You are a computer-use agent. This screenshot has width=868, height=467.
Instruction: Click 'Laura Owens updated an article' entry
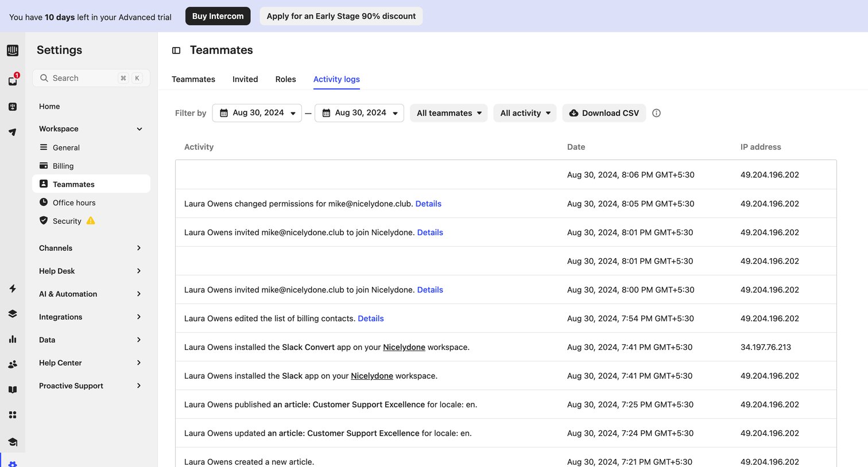[328, 433]
